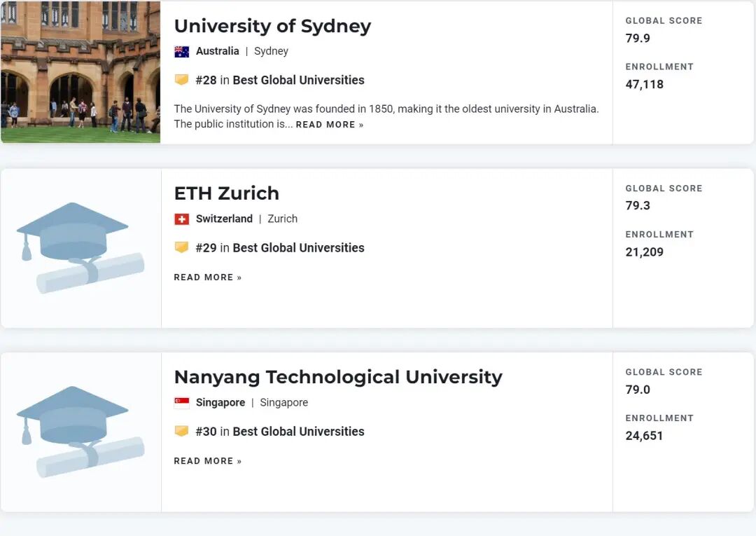Open University of Sydney campus photo
Screen dimensions: 756x536
(x=80, y=71)
